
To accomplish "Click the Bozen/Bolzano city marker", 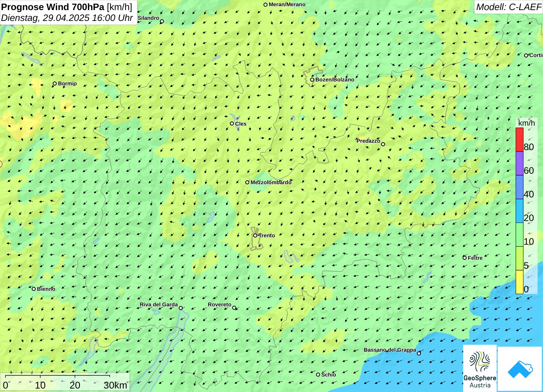I will (x=312, y=79).
